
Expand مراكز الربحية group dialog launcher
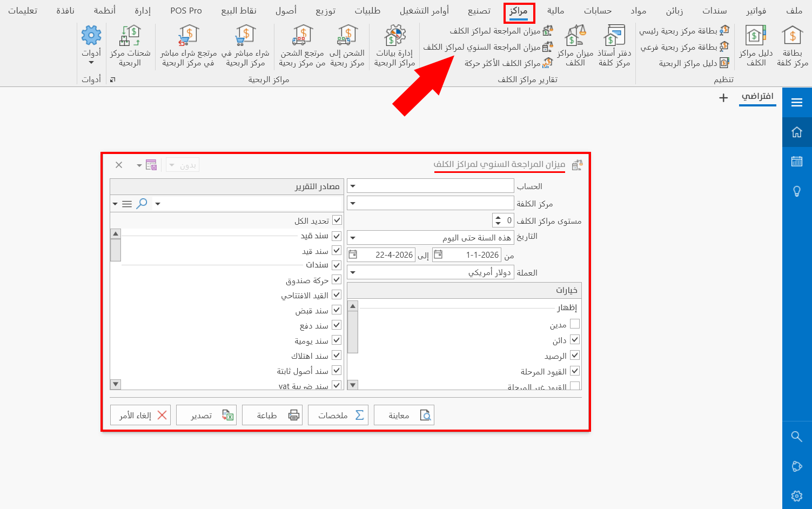click(113, 79)
